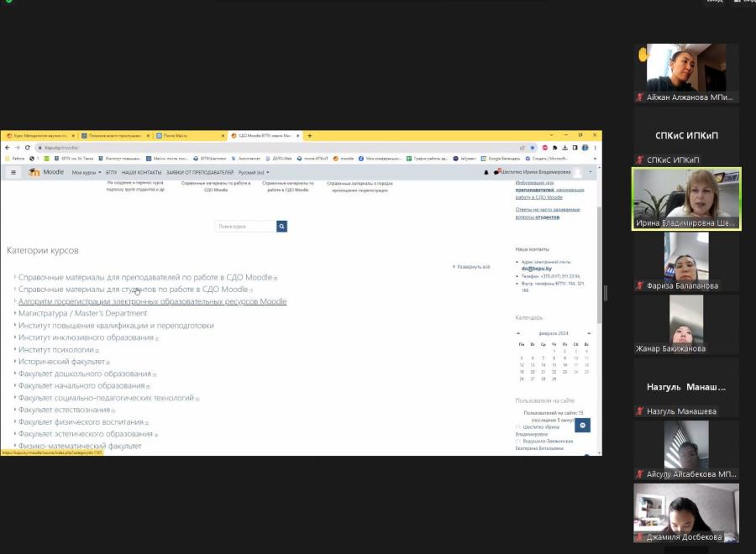This screenshot has width=756, height=554.
Task: Switch to the Почта Mail.ru browser tab
Action: [x=188, y=136]
